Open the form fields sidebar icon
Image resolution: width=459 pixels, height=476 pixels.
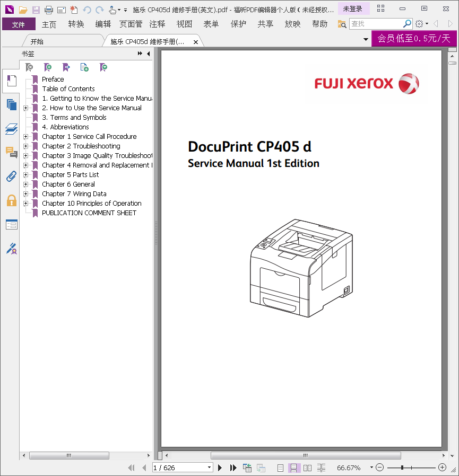[x=12, y=225]
